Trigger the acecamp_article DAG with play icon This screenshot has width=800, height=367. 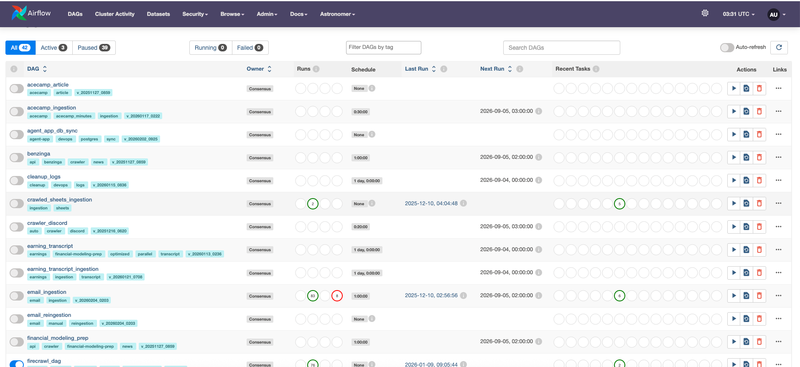click(734, 88)
